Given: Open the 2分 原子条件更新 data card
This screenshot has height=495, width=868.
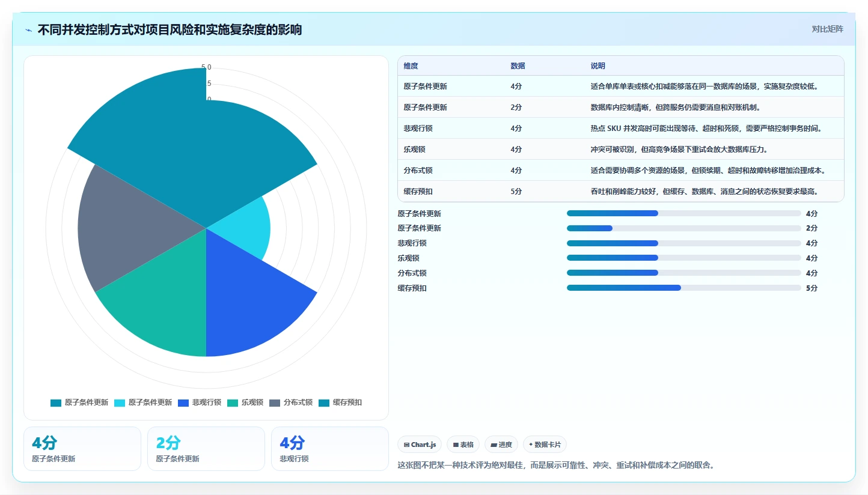Looking at the screenshot, I should (206, 449).
